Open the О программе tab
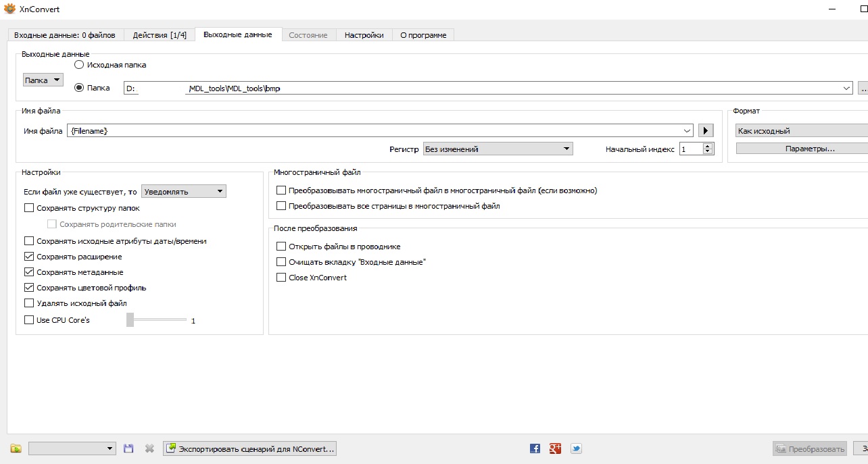 (x=423, y=35)
